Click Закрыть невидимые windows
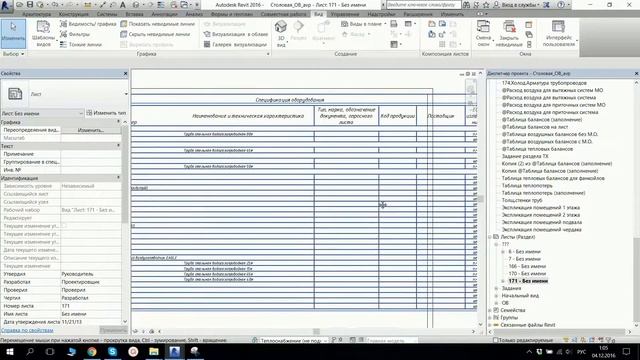Screen dimensions: 640x360 [509, 33]
